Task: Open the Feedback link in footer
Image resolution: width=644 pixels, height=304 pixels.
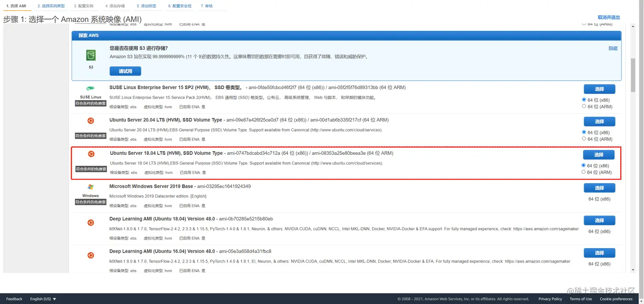Action: point(14,299)
